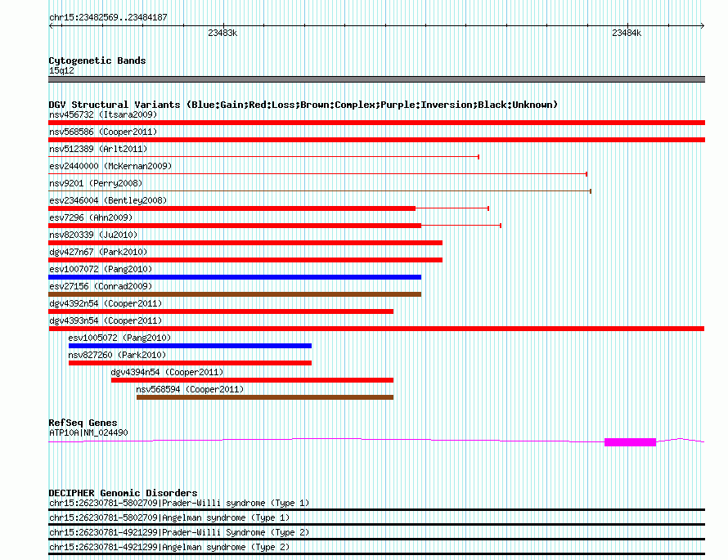Open the ATP10A|NM_024490 gene label
The width and height of the screenshot is (728, 560).
click(x=88, y=432)
